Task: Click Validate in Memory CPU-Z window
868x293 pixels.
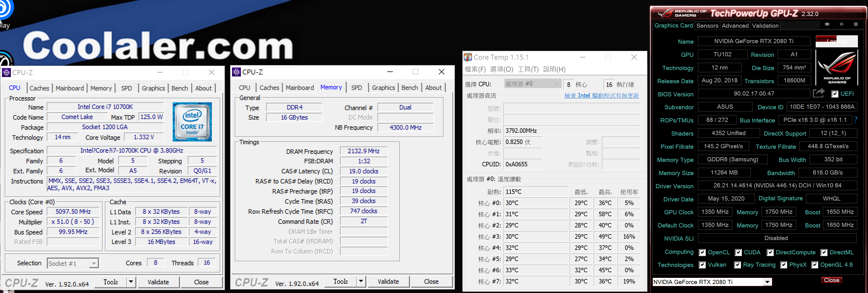Action: (x=388, y=281)
